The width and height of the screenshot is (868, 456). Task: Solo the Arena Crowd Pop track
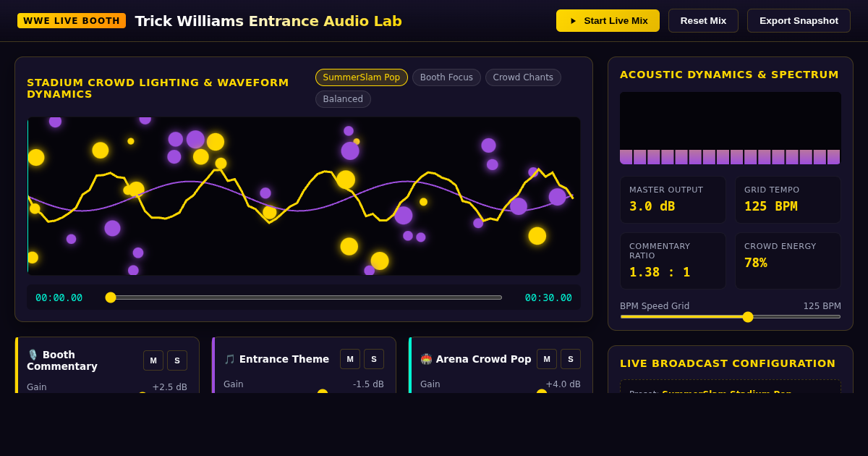coord(571,359)
